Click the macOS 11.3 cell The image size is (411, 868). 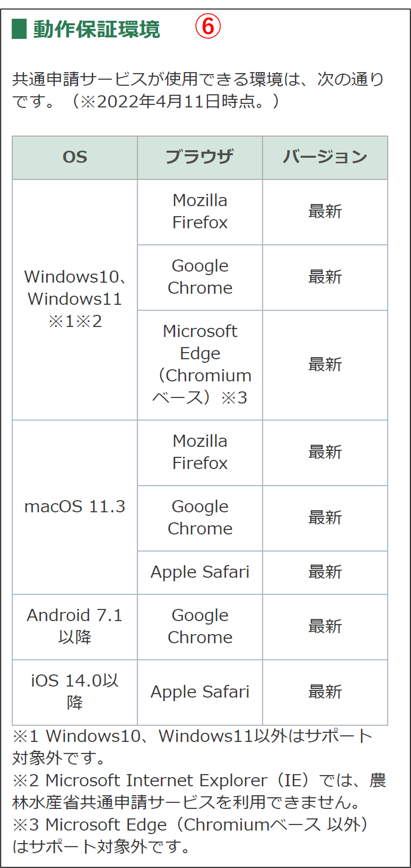pyautogui.click(x=75, y=506)
